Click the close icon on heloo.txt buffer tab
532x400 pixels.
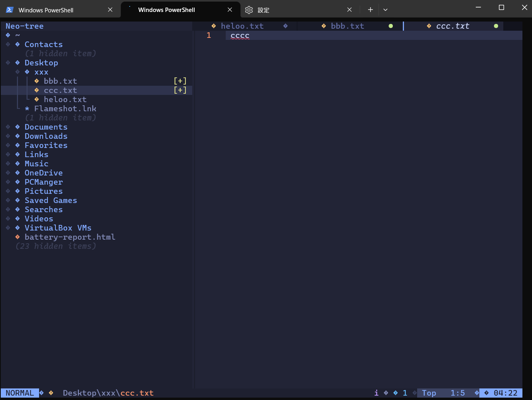[x=286, y=26]
